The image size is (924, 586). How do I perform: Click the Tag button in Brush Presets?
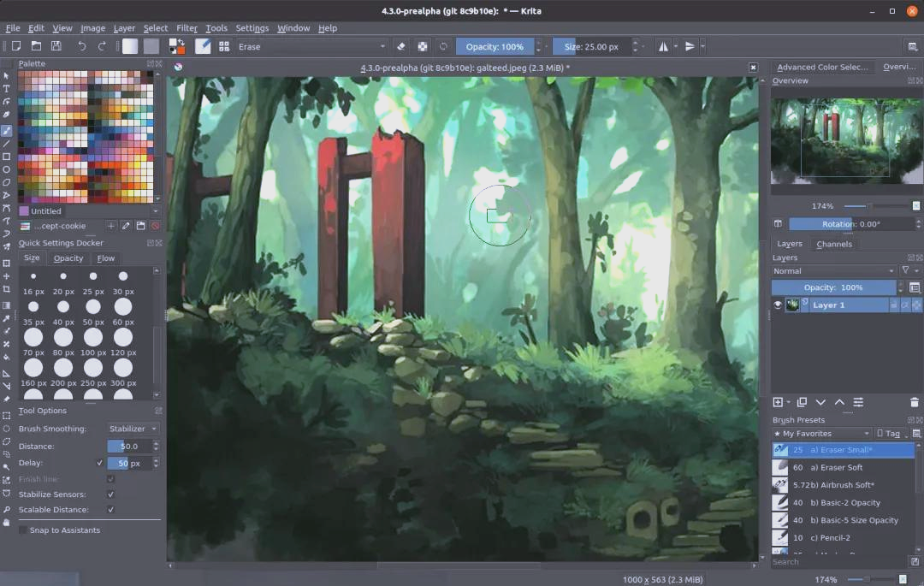(891, 434)
